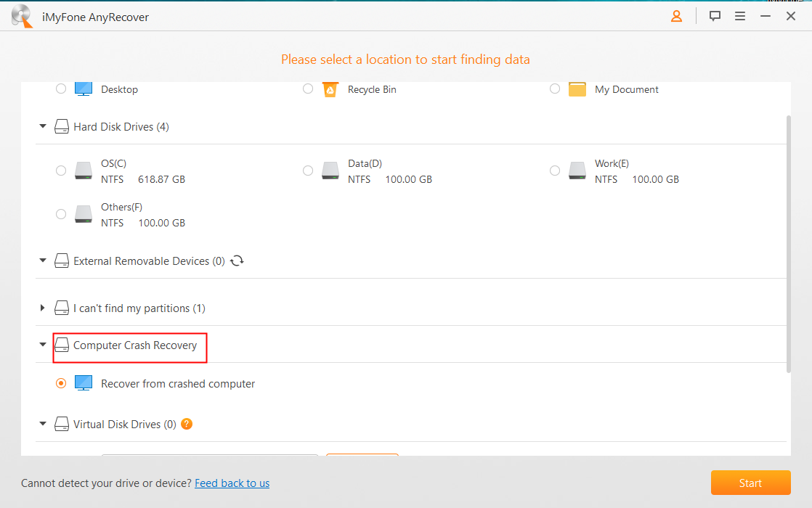
Task: Open the user account icon
Action: click(676, 17)
